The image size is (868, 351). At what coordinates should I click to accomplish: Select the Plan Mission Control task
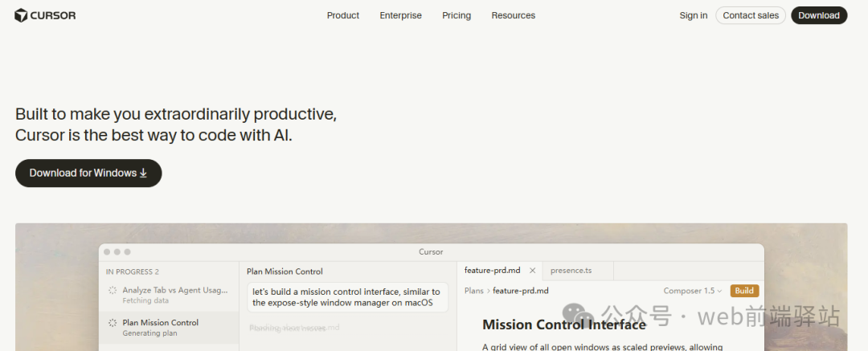pos(169,327)
